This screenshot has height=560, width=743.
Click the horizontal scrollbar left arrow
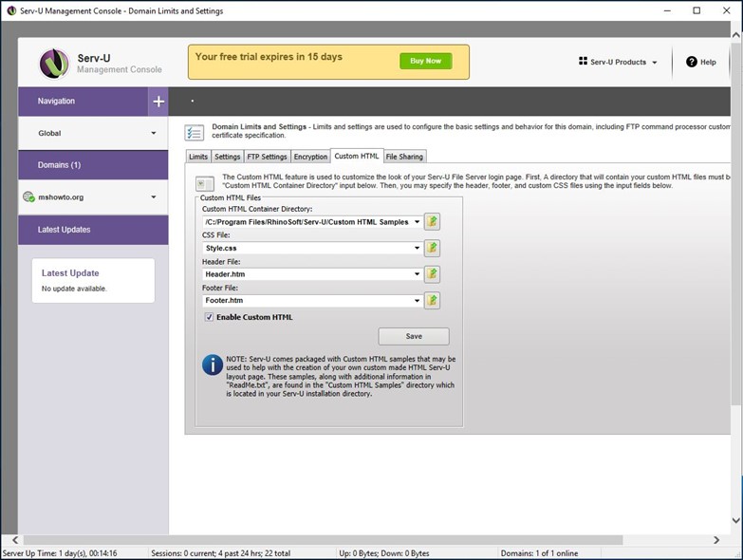point(15,540)
